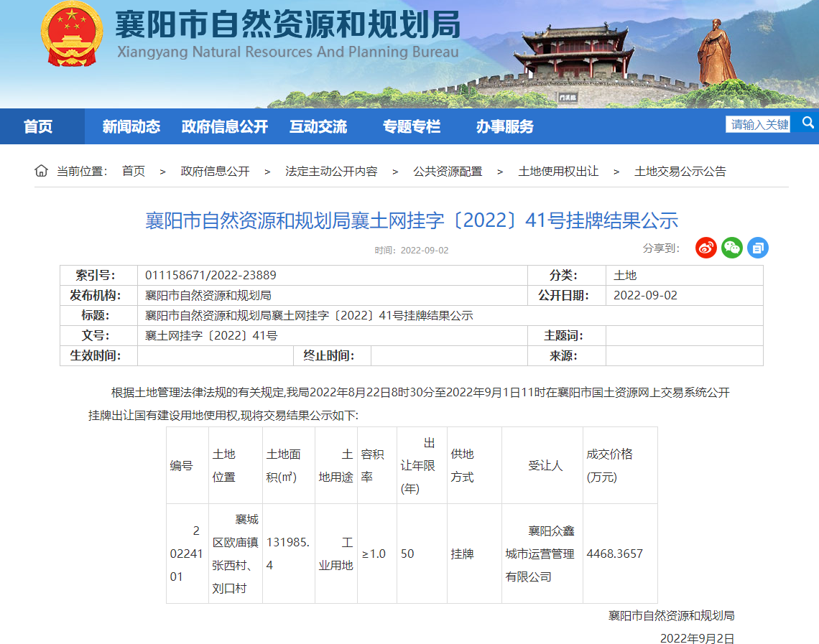Click 工业用地 cell
The width and height of the screenshot is (819, 644).
pyautogui.click(x=336, y=554)
